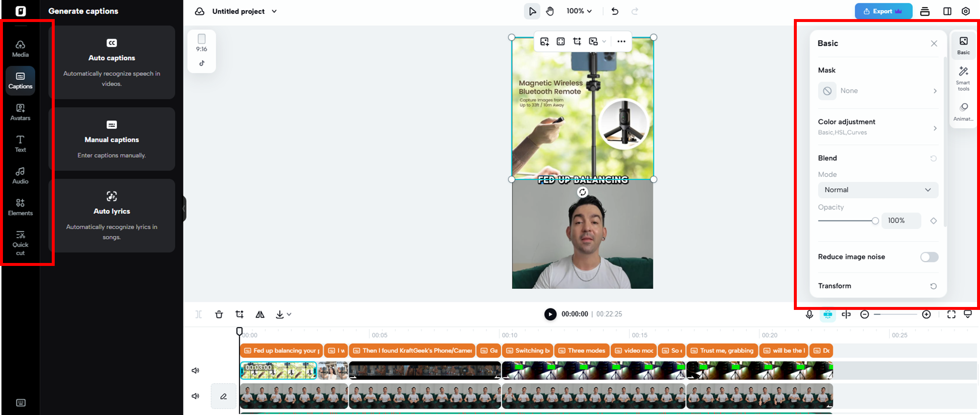
Task: Switch to the Text tab
Action: pyautogui.click(x=20, y=144)
